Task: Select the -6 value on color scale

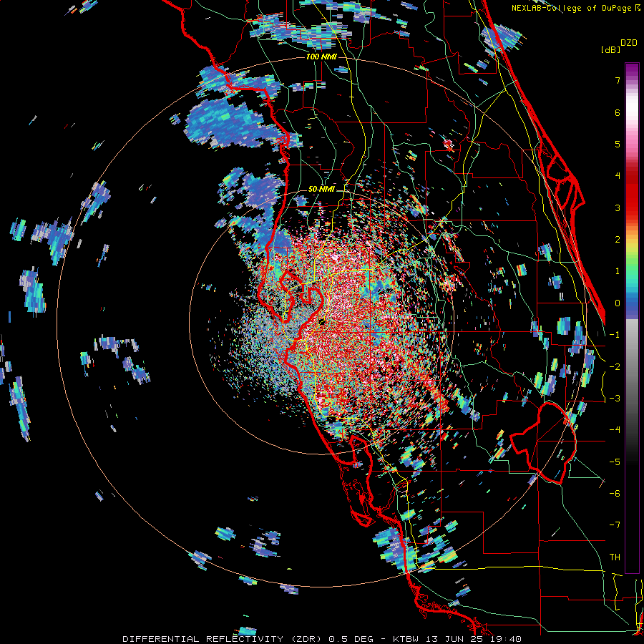Action: point(615,494)
